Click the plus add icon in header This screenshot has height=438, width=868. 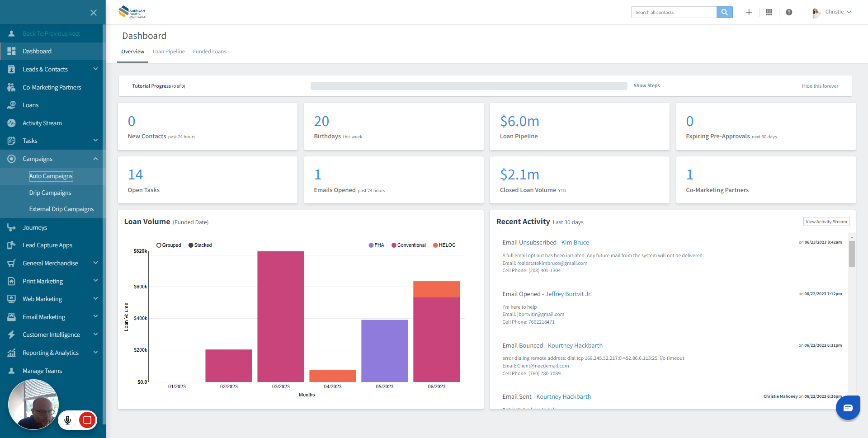coord(749,12)
